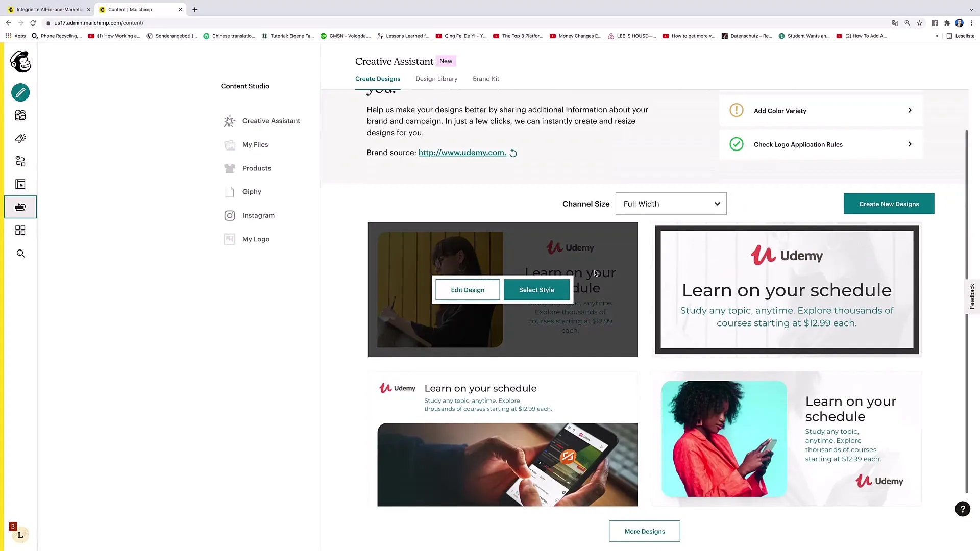The width and height of the screenshot is (980, 551).
Task: Open the browser zoom magnifier icon
Action: pos(907,23)
